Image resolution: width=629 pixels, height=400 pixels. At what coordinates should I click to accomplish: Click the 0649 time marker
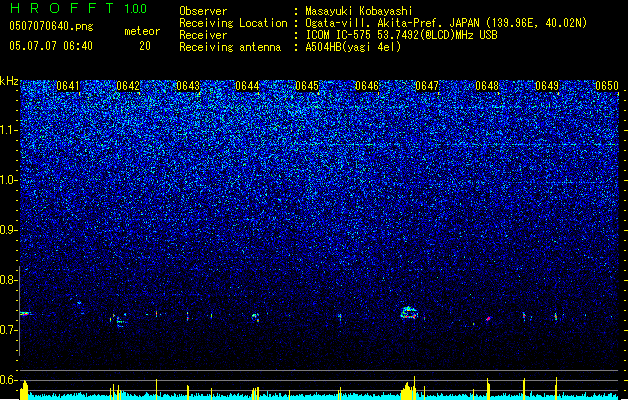547,86
